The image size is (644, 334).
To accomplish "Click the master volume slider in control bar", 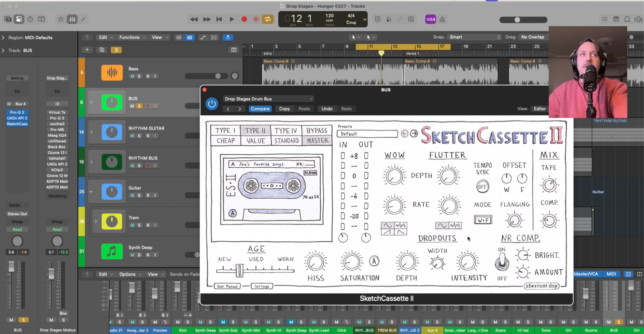I will pyautogui.click(x=523, y=20).
